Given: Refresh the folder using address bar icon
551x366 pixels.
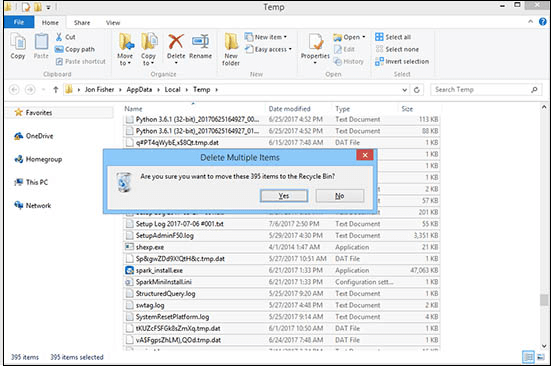Looking at the screenshot, I should point(417,90).
